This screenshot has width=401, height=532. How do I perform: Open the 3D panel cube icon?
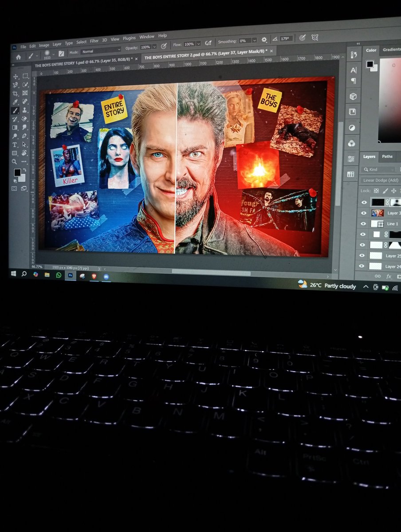coord(353,96)
